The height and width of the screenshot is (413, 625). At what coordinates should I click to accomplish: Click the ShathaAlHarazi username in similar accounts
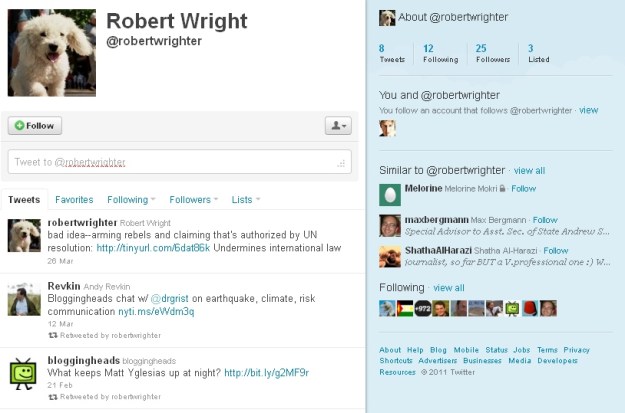coord(438,250)
